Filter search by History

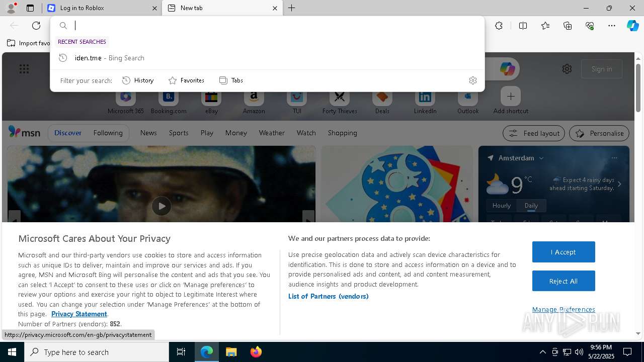[x=138, y=80]
